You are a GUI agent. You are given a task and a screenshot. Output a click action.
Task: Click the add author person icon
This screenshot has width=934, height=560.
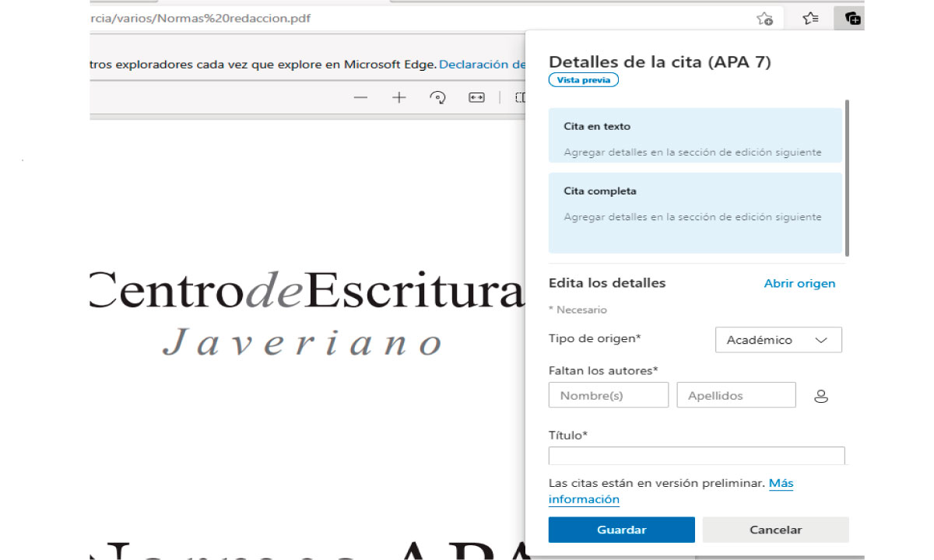tap(820, 396)
